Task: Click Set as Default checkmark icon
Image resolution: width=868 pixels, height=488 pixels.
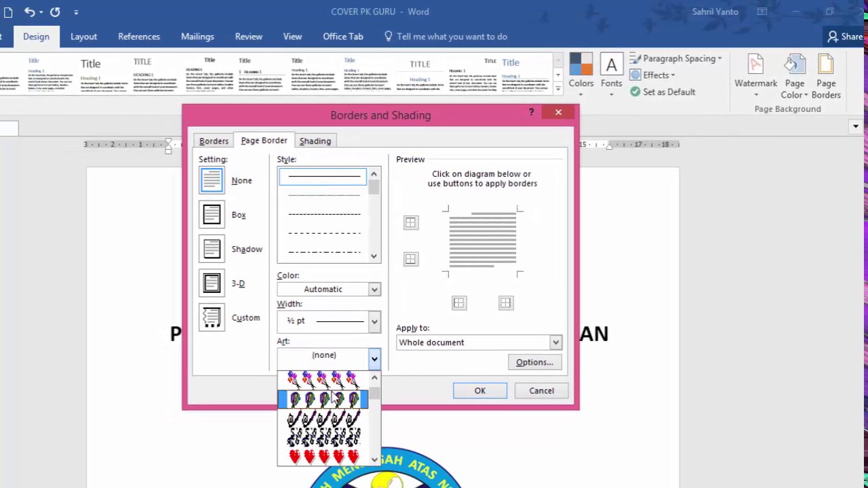Action: tap(635, 91)
